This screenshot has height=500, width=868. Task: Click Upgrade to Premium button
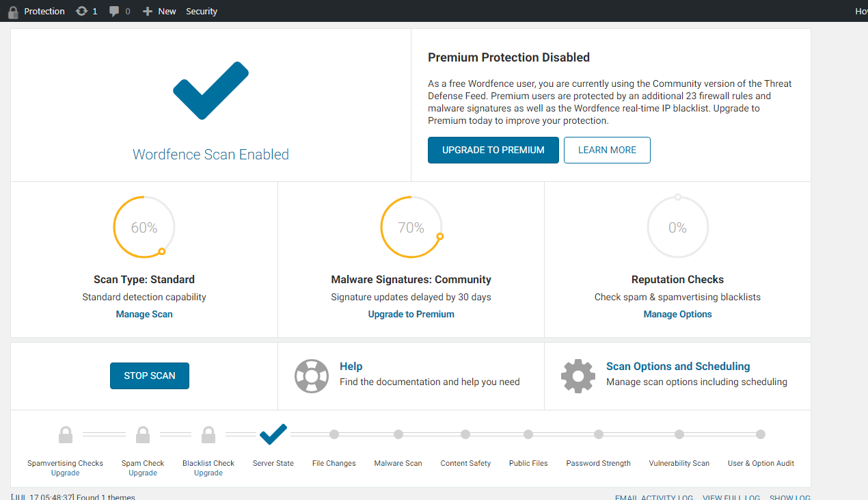point(493,150)
